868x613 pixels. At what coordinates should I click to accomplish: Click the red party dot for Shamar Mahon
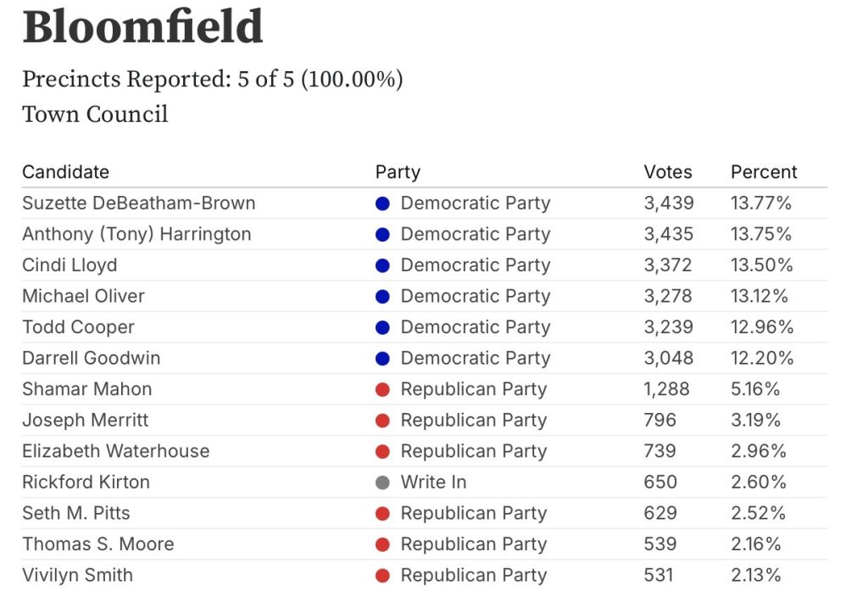382,390
